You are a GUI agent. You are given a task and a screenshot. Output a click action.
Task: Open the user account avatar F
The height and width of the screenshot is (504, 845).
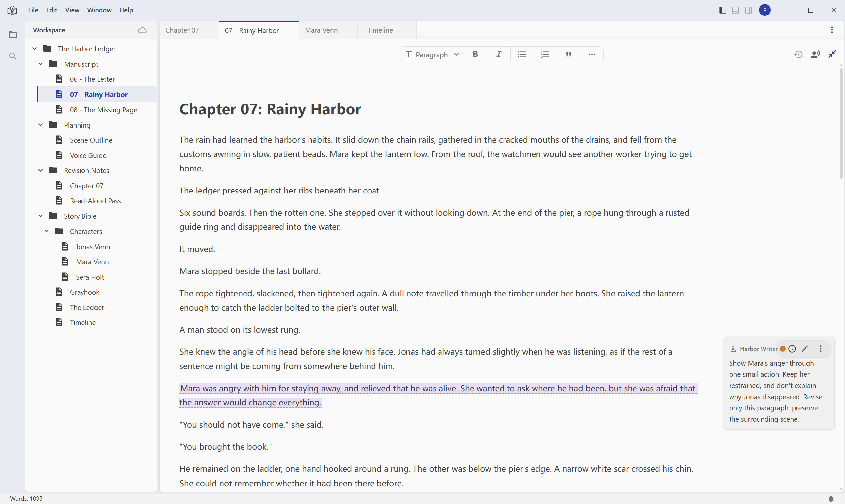pyautogui.click(x=765, y=10)
